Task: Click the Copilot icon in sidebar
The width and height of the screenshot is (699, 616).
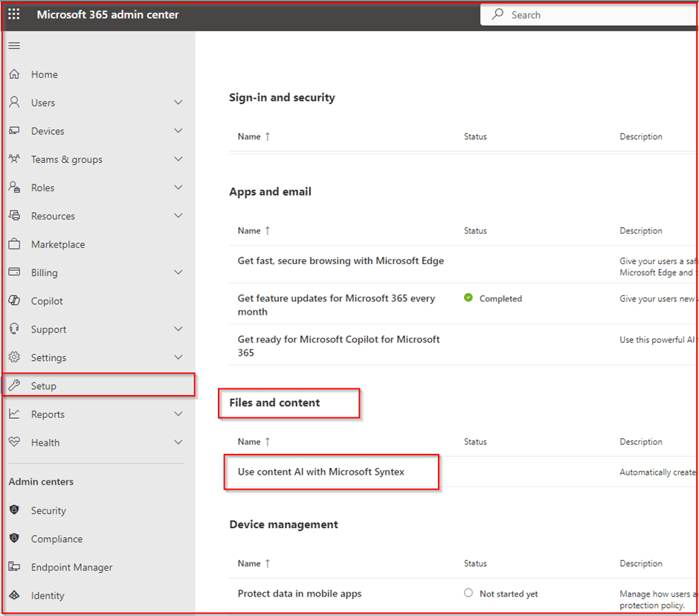Action: pos(14,301)
